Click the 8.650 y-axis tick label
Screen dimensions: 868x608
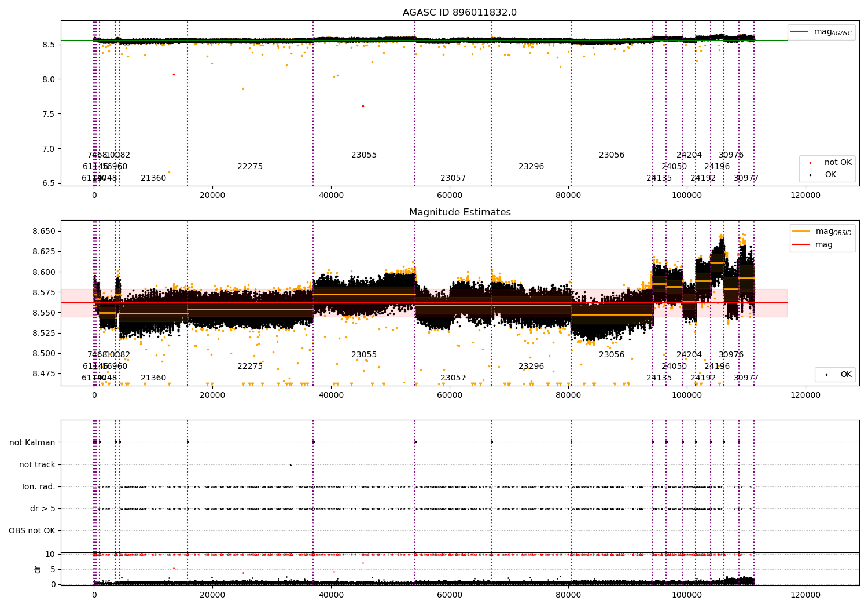(x=44, y=232)
